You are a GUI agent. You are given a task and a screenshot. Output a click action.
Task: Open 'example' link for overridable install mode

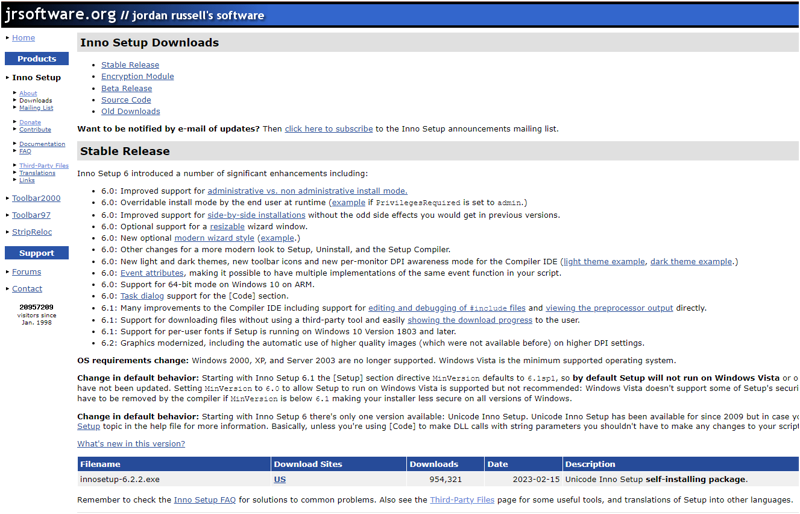348,203
